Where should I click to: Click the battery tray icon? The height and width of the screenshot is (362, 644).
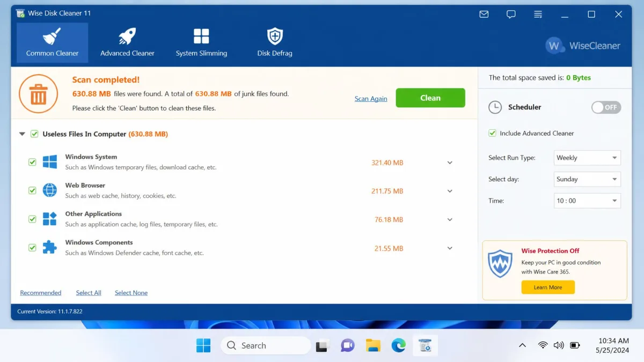575,345
